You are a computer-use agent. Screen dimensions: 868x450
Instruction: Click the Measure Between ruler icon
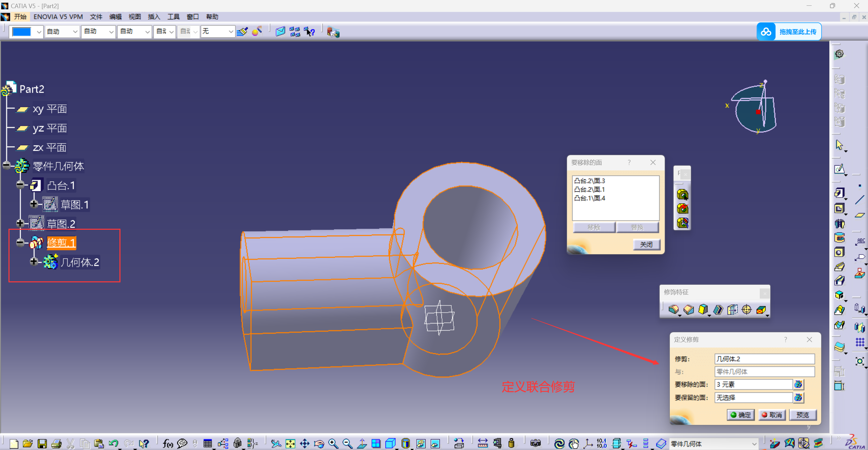point(483,443)
